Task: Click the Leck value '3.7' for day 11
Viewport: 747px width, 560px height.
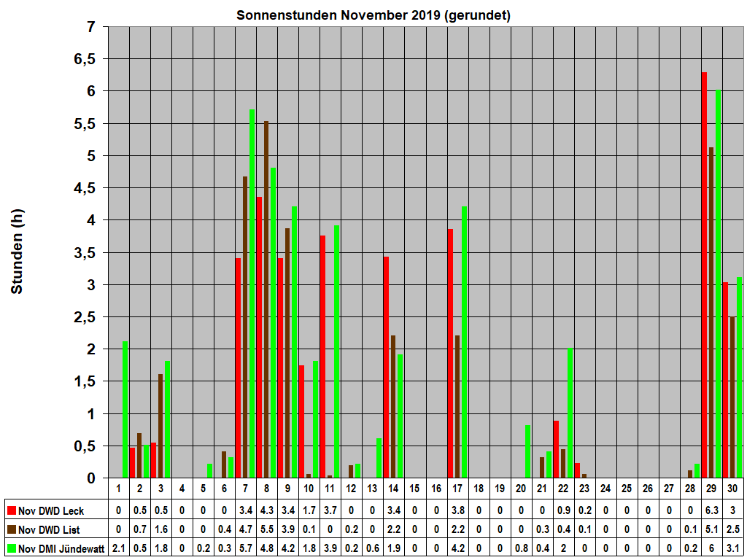Action: pyautogui.click(x=330, y=510)
